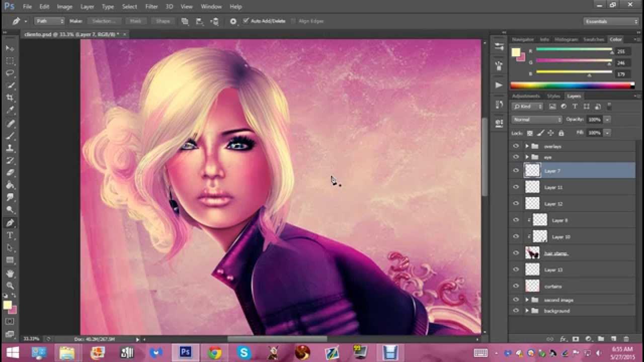Click the foreground color swatch in toolbox
The height and width of the screenshot is (362, 644).
7,305
